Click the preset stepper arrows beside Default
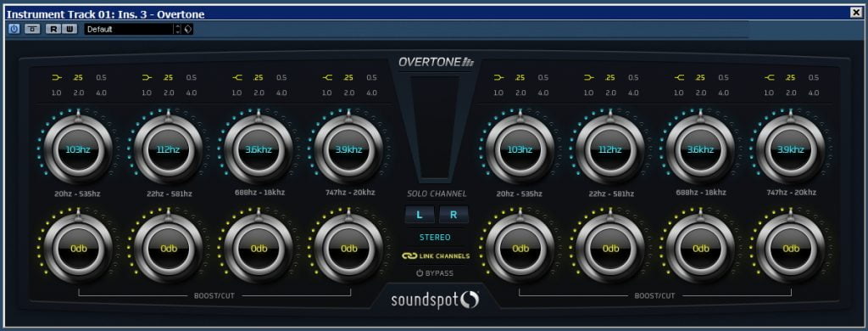Image resolution: width=868 pixels, height=331 pixels. pyautogui.click(x=178, y=30)
